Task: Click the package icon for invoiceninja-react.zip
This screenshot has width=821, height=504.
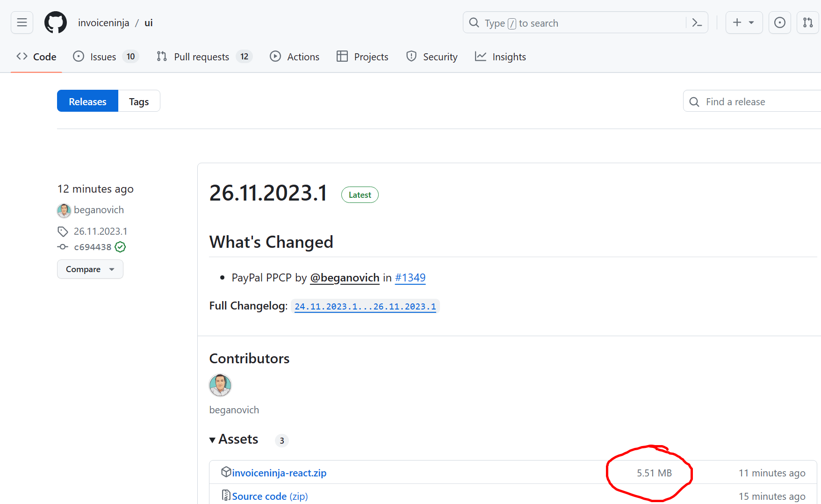Action: point(226,472)
